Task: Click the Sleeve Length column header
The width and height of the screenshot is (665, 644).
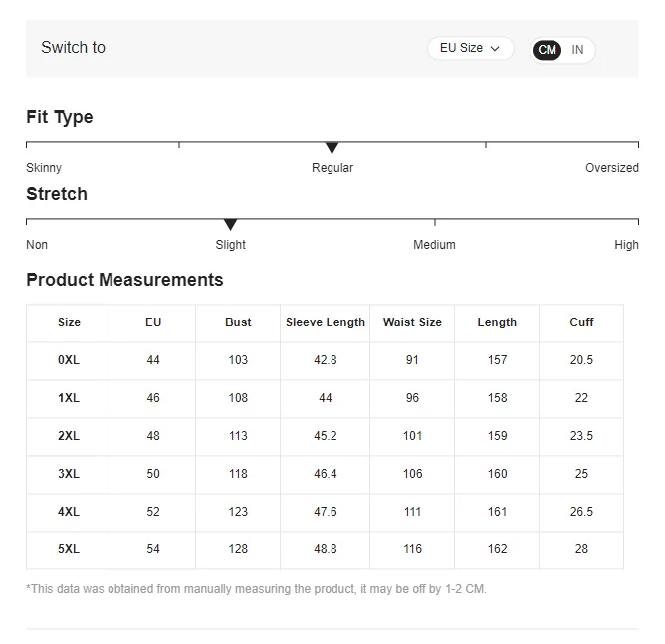Action: 326,322
